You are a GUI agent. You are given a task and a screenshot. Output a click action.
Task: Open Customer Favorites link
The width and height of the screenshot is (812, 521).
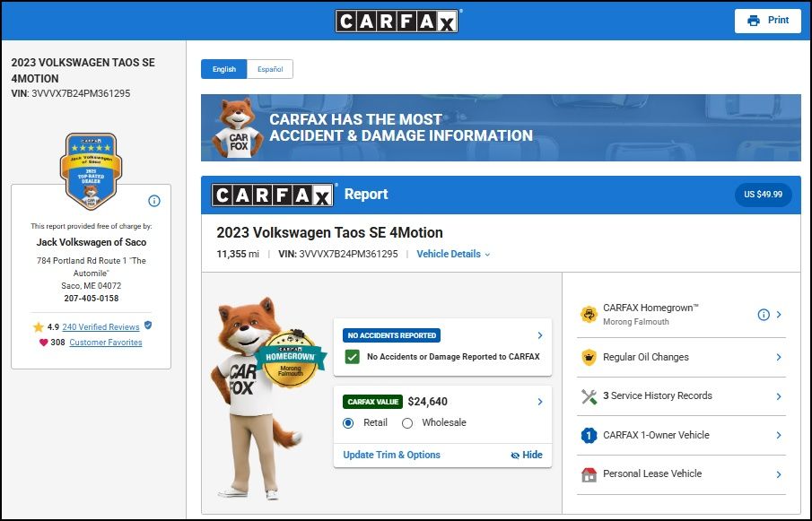106,342
